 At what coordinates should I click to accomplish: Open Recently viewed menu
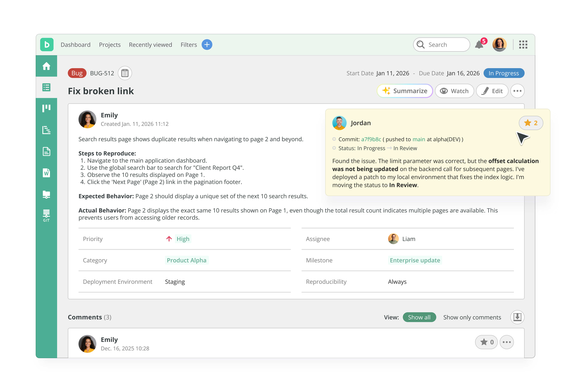click(x=150, y=45)
